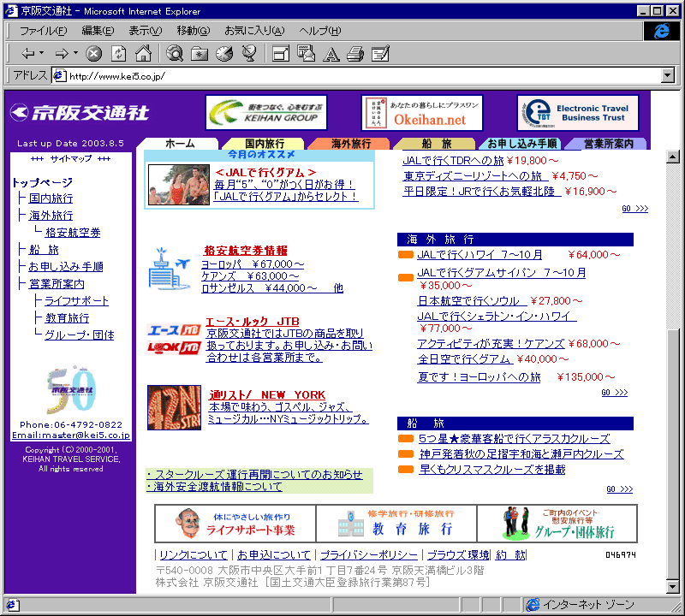Select the ホーム tab
Image resolution: width=685 pixels, height=616 pixels.
180,144
